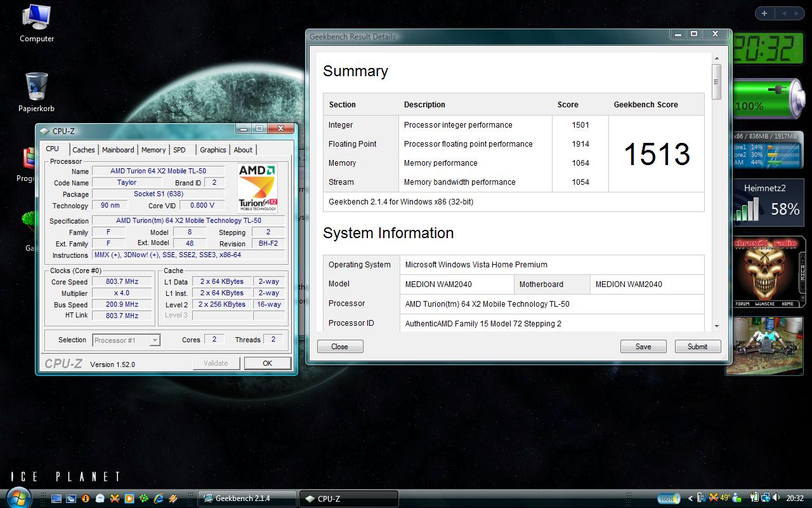
Task: Switch to the Caches tab
Action: pyautogui.click(x=83, y=150)
